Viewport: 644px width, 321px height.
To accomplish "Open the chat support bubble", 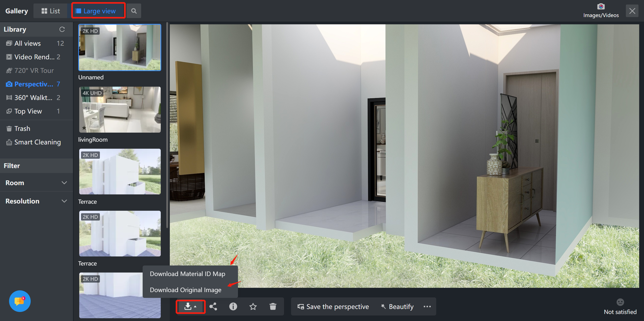I will 20,301.
